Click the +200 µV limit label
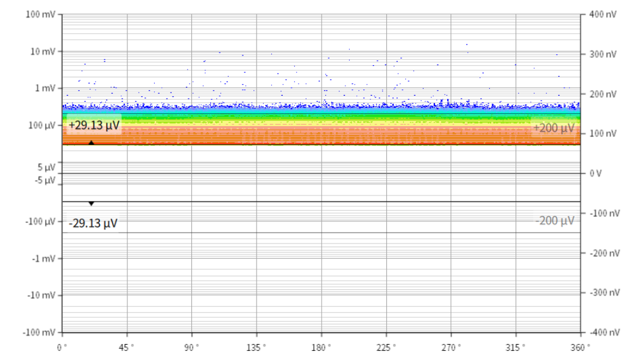The image size is (644, 355). pos(554,128)
